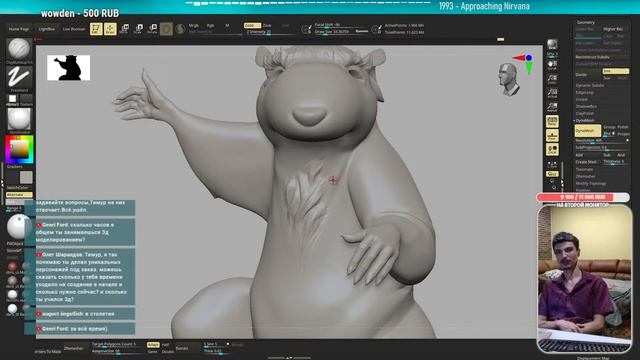Toggle Edit mode button
Screen dimensions: 640x360
tap(96, 29)
